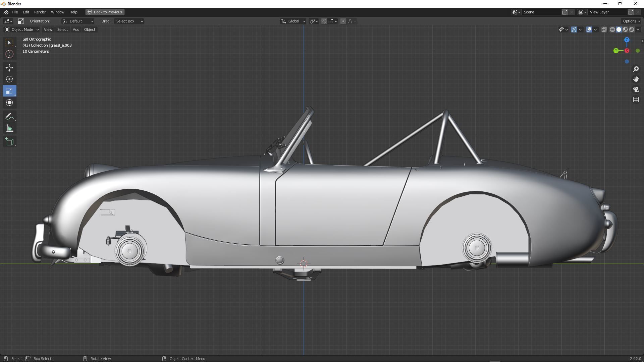
Task: Open the viewport View menu
Action: 48,29
